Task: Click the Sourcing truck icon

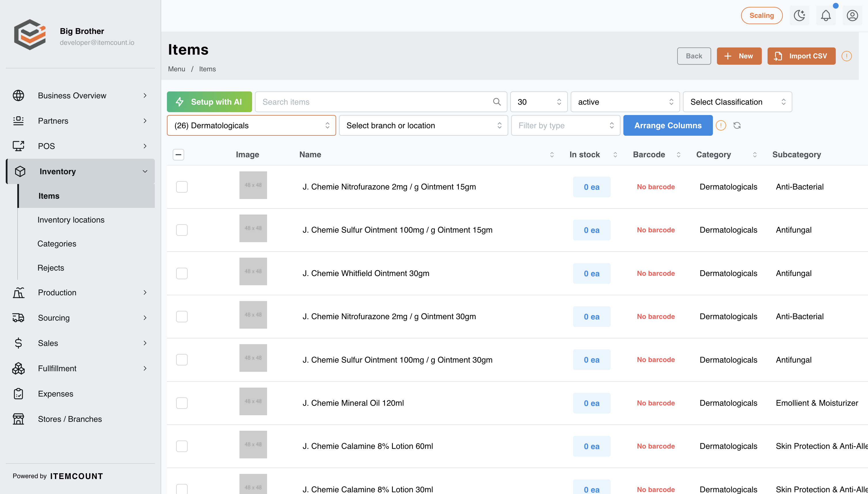Action: [18, 317]
